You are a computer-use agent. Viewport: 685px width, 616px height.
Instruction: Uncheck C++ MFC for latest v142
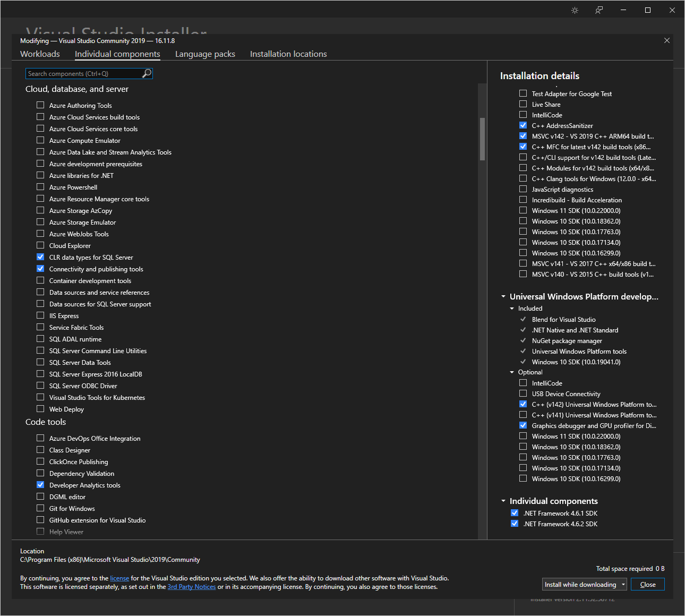[x=523, y=147]
